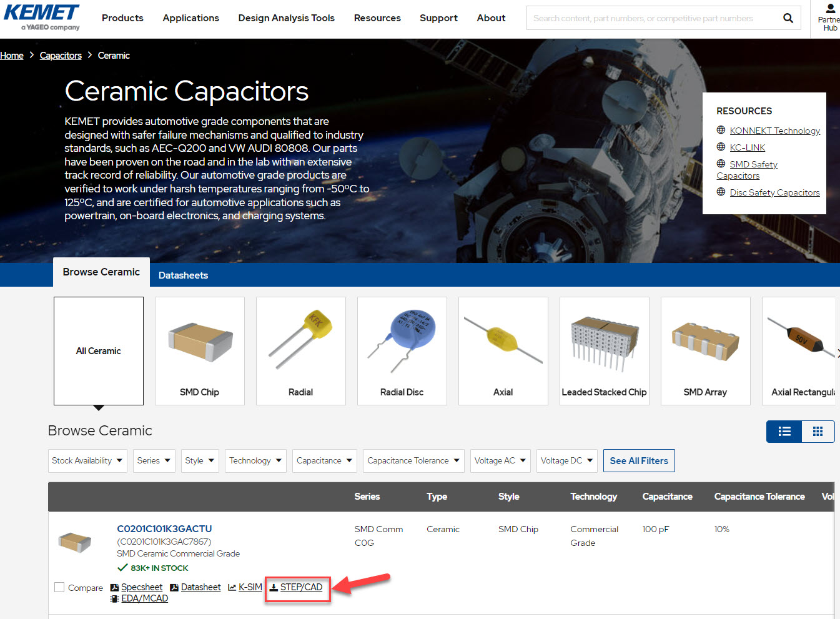Viewport: 840px width, 619px height.
Task: Open the Partner Hub user icon
Action: click(x=830, y=9)
